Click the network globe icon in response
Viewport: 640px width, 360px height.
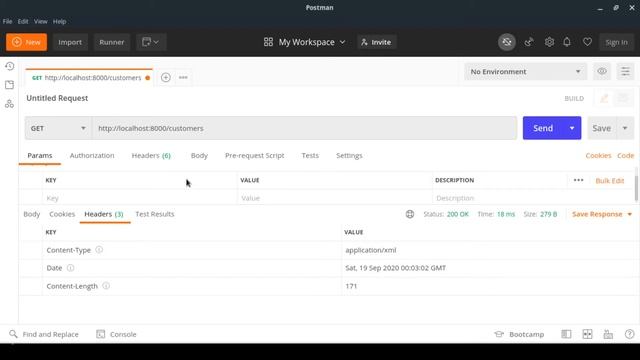410,214
